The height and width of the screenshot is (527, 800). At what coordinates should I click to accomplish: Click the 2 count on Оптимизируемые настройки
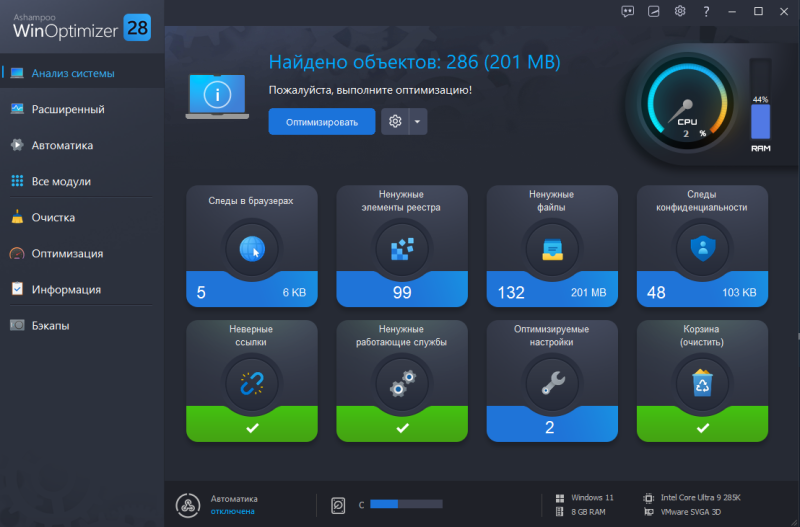coord(549,428)
